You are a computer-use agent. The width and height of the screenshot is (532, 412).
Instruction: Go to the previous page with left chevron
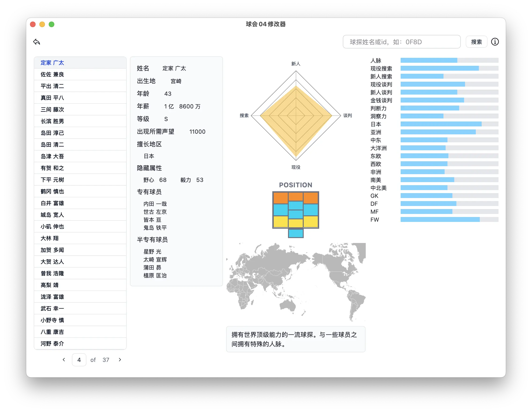pos(64,360)
